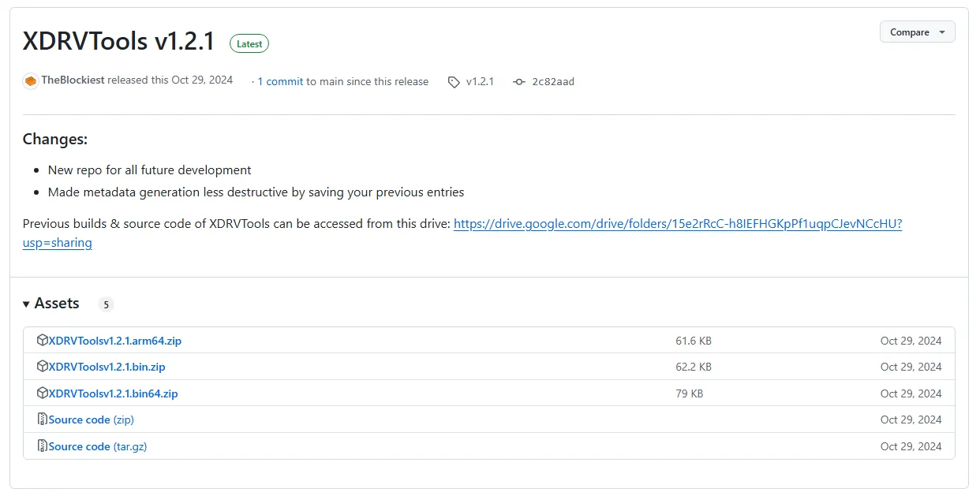Click the tag icon beside v1.2.1
The image size is (980, 496).
[454, 82]
